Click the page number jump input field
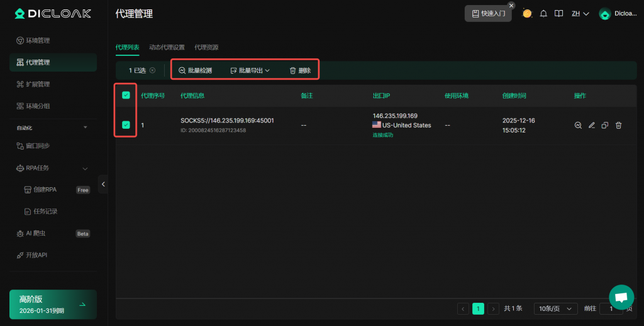644x326 pixels. [x=611, y=308]
